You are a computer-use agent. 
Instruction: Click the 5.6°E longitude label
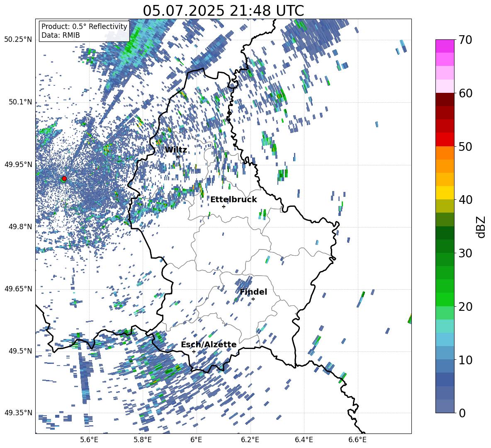89,440
